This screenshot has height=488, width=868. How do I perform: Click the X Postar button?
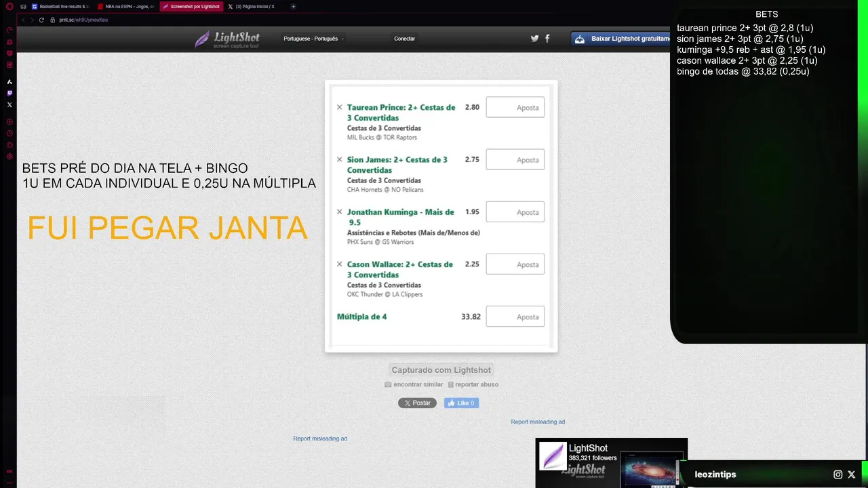click(x=417, y=403)
